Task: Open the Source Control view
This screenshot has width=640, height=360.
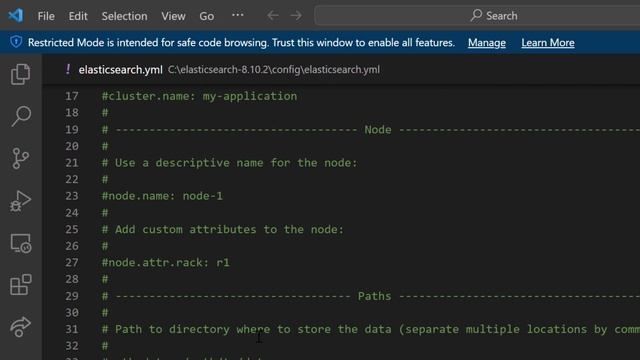Action: tap(20, 159)
